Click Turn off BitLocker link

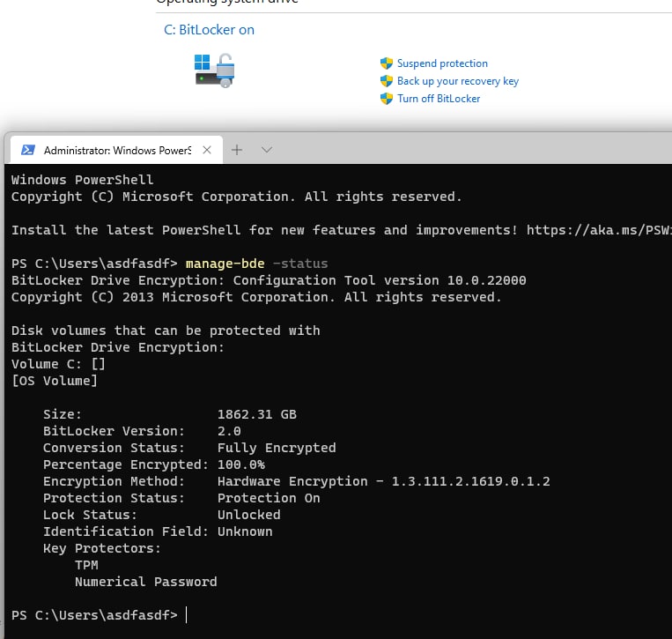(439, 99)
